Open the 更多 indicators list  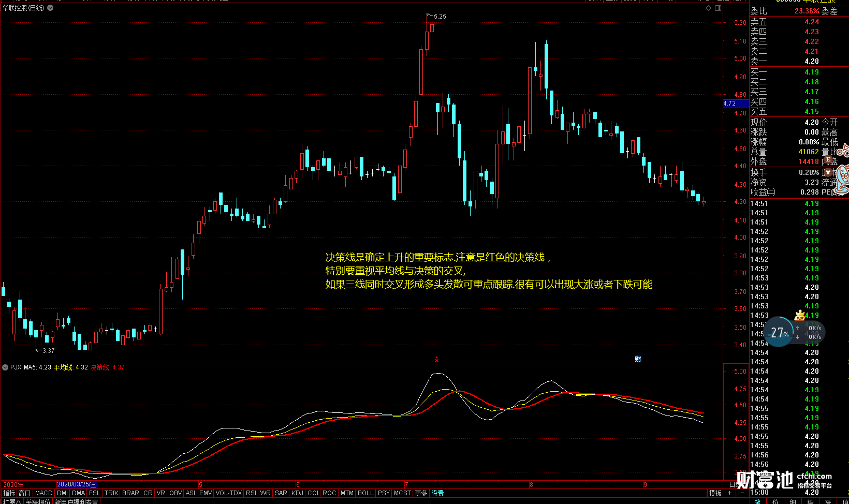click(421, 493)
